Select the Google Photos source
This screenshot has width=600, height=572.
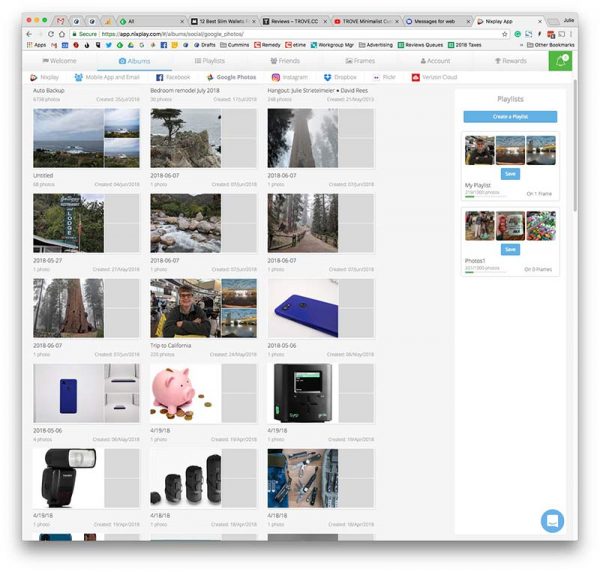[232, 77]
